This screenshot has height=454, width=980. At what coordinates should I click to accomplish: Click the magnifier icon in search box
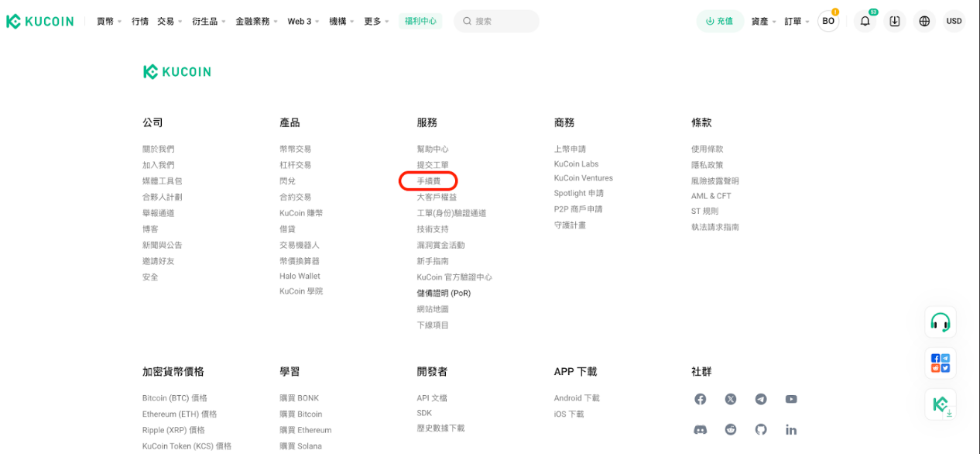pyautogui.click(x=467, y=21)
